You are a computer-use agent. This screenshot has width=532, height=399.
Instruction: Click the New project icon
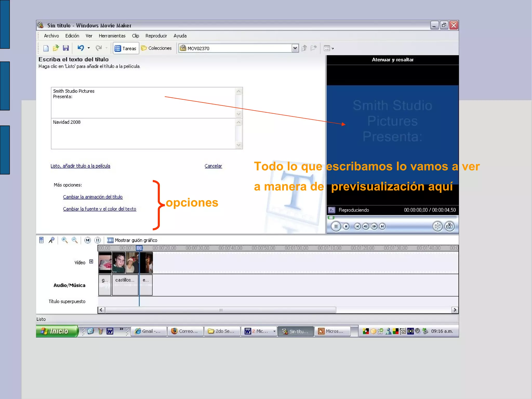[46, 48]
